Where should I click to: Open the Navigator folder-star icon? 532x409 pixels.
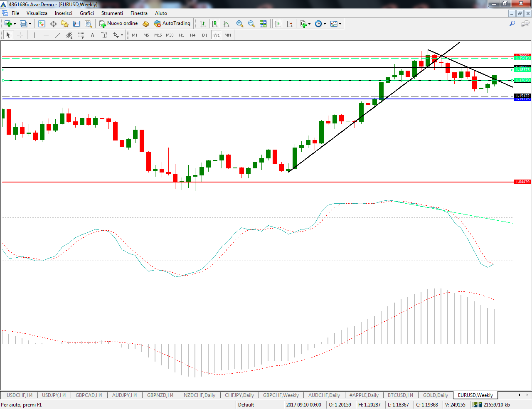65,24
